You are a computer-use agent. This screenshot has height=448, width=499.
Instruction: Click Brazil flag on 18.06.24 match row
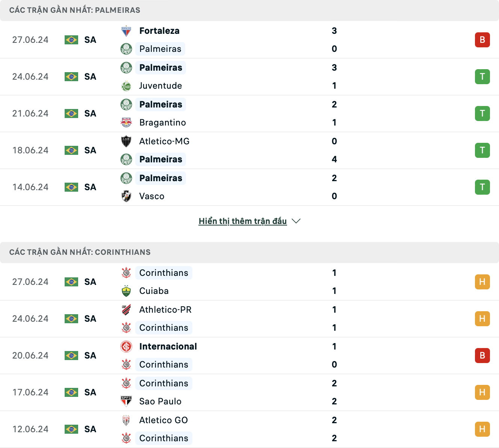pos(71,150)
